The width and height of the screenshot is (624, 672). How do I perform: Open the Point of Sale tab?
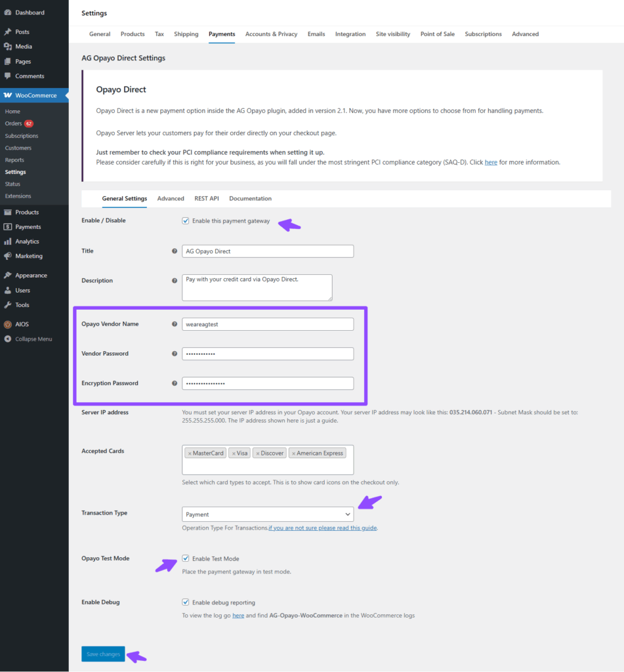(x=438, y=34)
